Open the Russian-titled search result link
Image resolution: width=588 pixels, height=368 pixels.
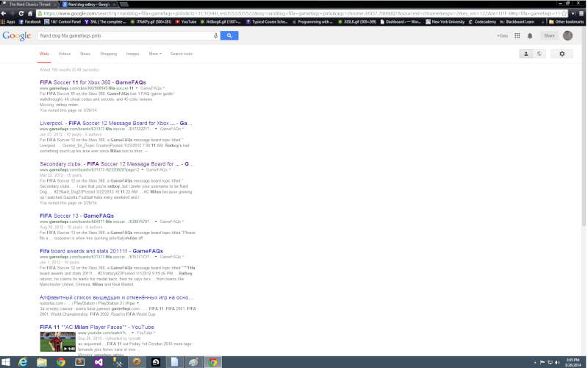(117, 297)
